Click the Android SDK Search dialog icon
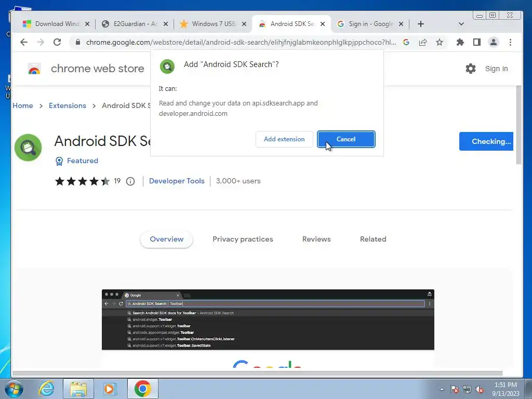This screenshot has width=532, height=399. (167, 66)
